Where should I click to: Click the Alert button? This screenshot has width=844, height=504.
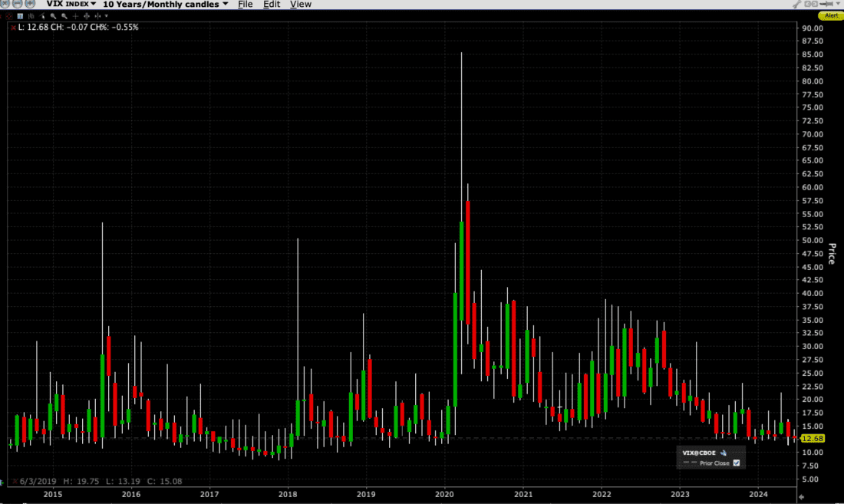830,15
